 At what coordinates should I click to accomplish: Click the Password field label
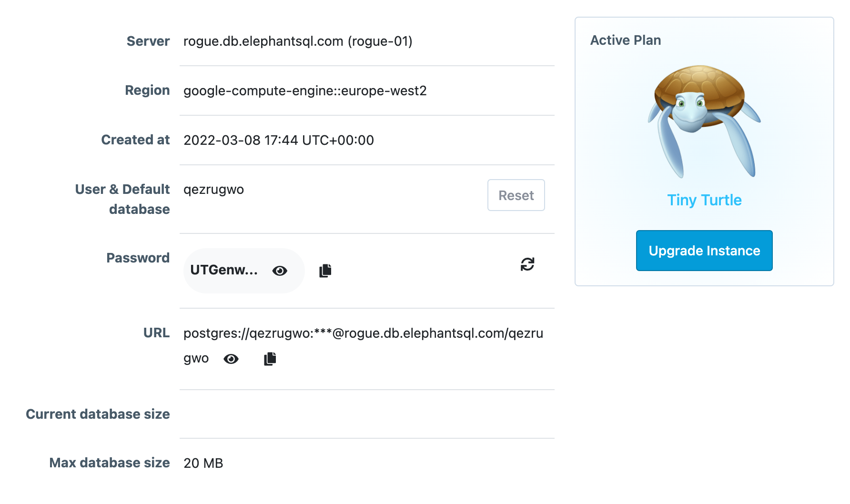click(x=138, y=258)
